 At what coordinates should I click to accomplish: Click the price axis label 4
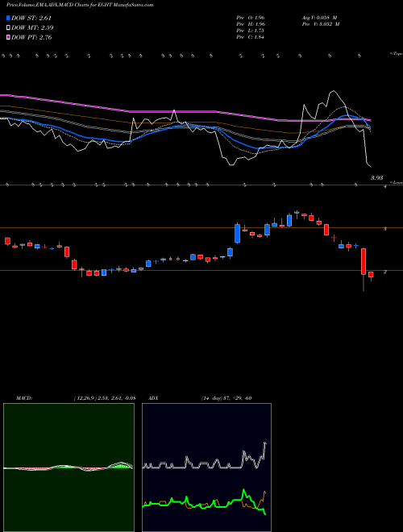385,187
